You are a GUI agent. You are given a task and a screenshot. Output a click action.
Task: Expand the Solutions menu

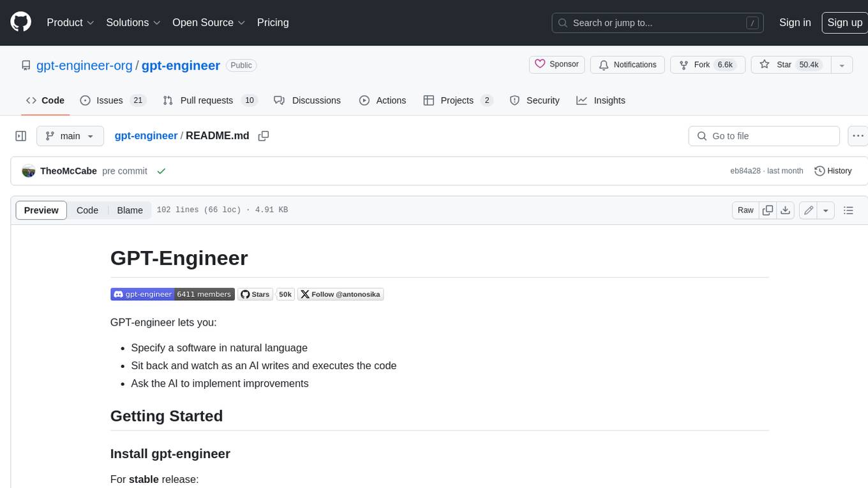[133, 22]
